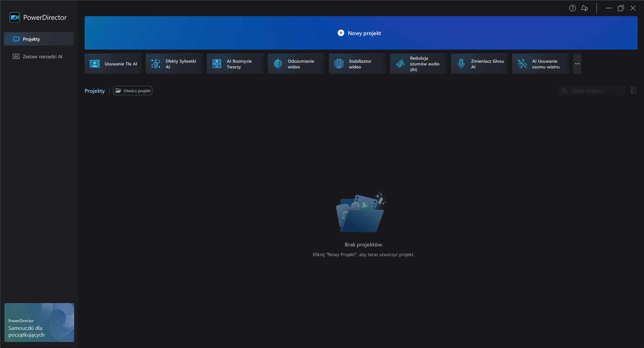The image size is (644, 348).
Task: Open the notifications megaphone icon
Action: (585, 8)
